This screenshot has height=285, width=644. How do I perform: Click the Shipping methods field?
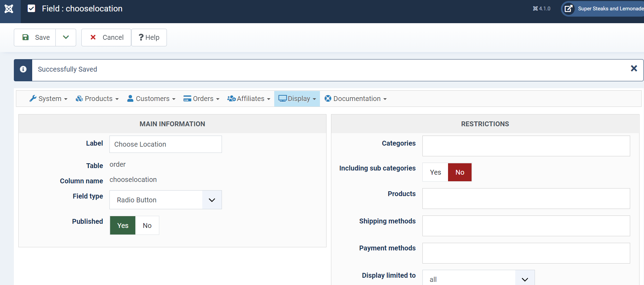point(526,226)
